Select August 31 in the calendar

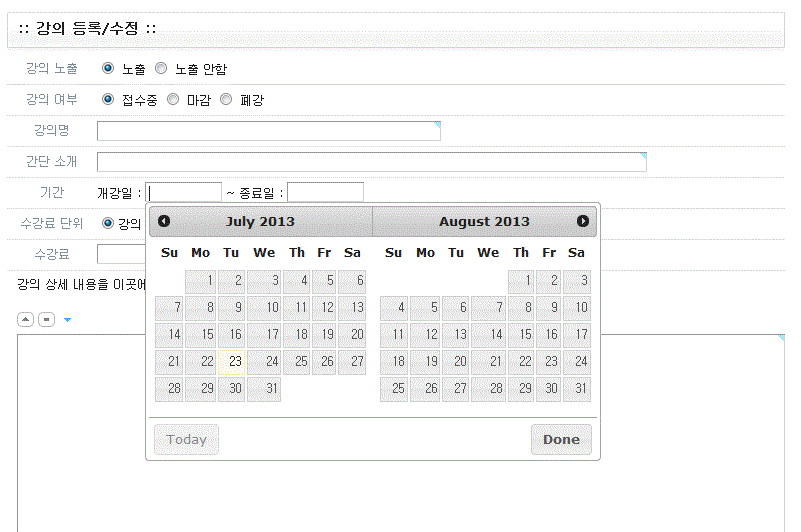pos(577,389)
